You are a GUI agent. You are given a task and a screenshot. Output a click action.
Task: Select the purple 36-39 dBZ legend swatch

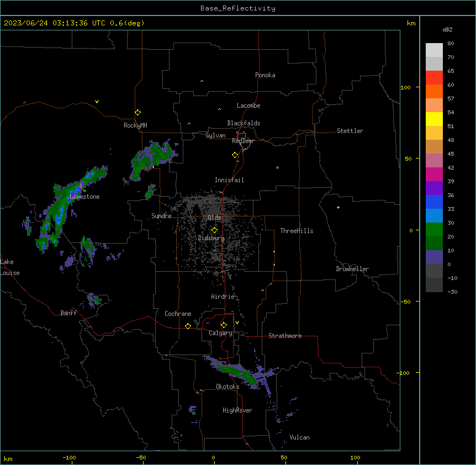click(x=434, y=188)
